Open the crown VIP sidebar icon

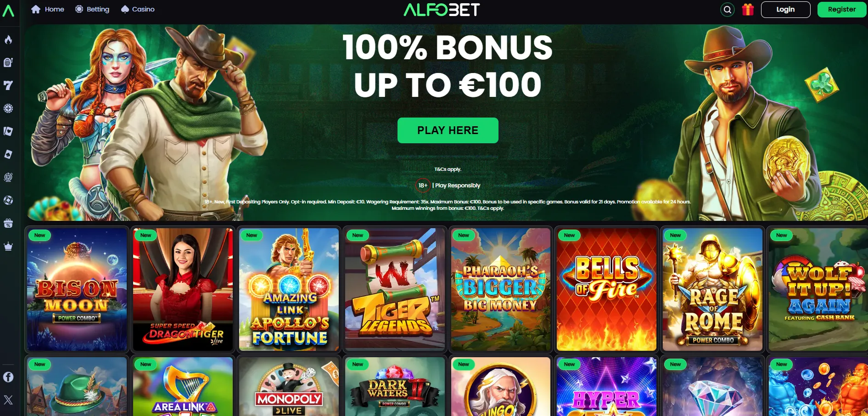click(8, 246)
